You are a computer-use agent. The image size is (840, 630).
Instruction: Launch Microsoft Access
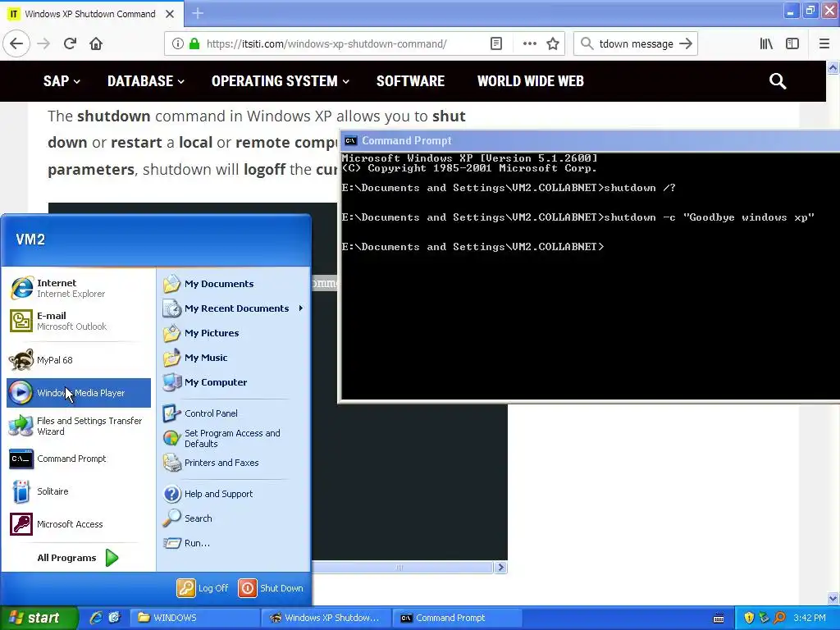[x=78, y=524]
